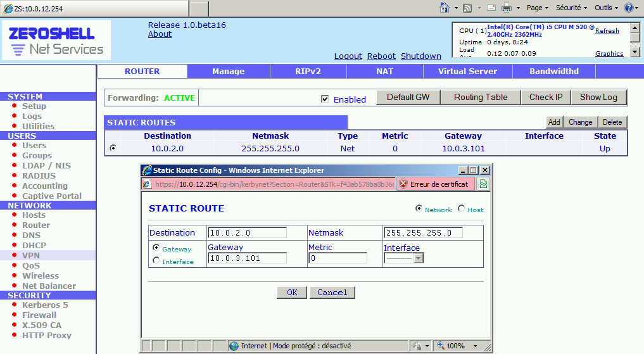Click Cancel in Static Route dialog

332,293
